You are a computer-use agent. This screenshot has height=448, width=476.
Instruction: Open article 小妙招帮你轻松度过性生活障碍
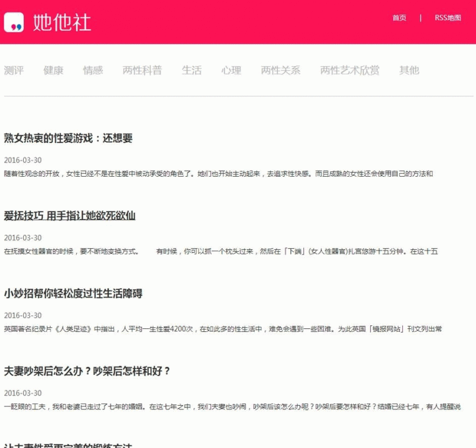pyautogui.click(x=74, y=294)
